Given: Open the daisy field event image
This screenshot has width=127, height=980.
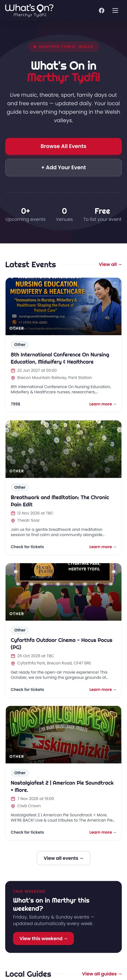Looking at the screenshot, I should 63,449.
